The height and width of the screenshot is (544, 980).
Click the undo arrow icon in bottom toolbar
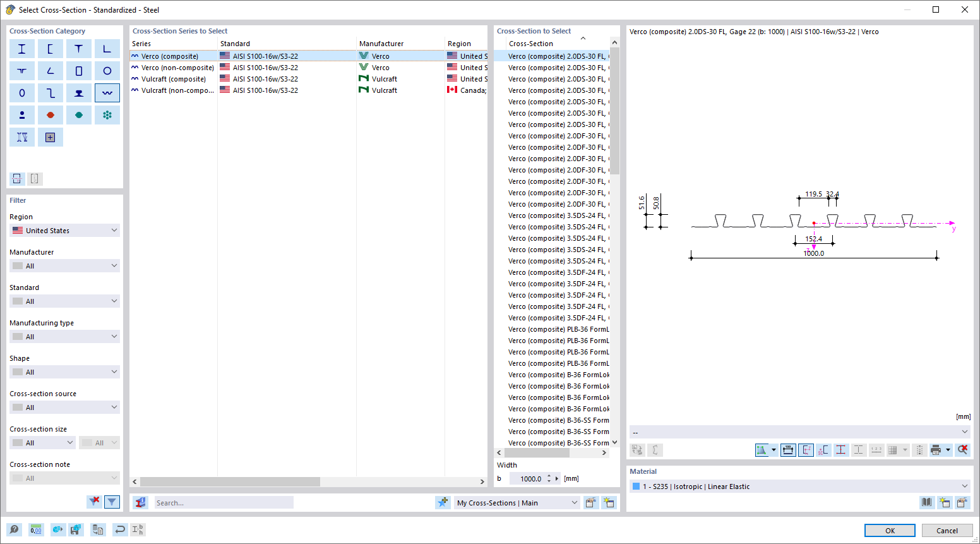pos(119,529)
